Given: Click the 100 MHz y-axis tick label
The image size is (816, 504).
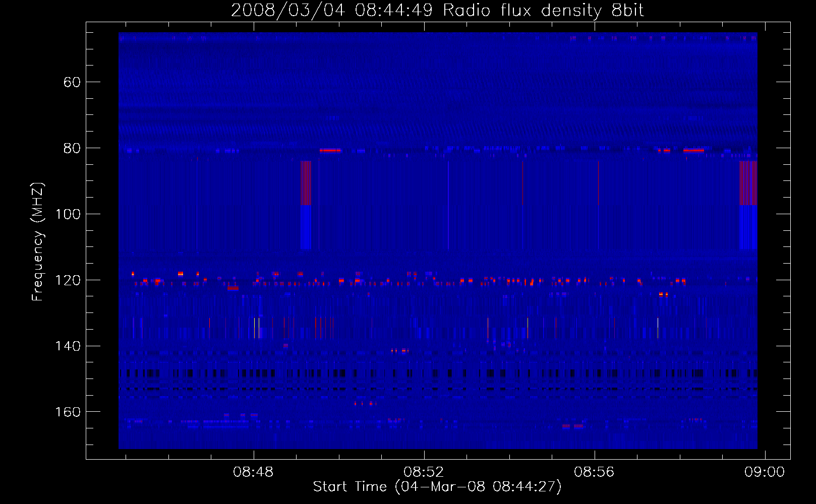Looking at the screenshot, I should click(x=68, y=214).
